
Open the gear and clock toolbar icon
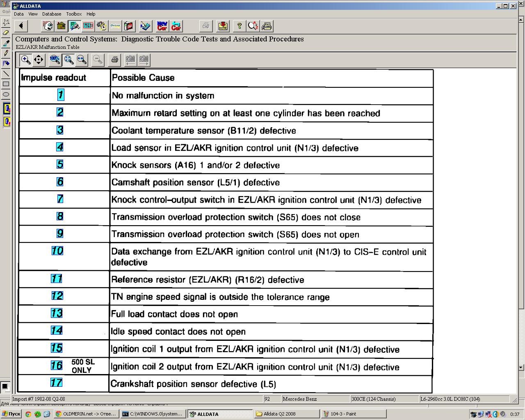tap(101, 26)
